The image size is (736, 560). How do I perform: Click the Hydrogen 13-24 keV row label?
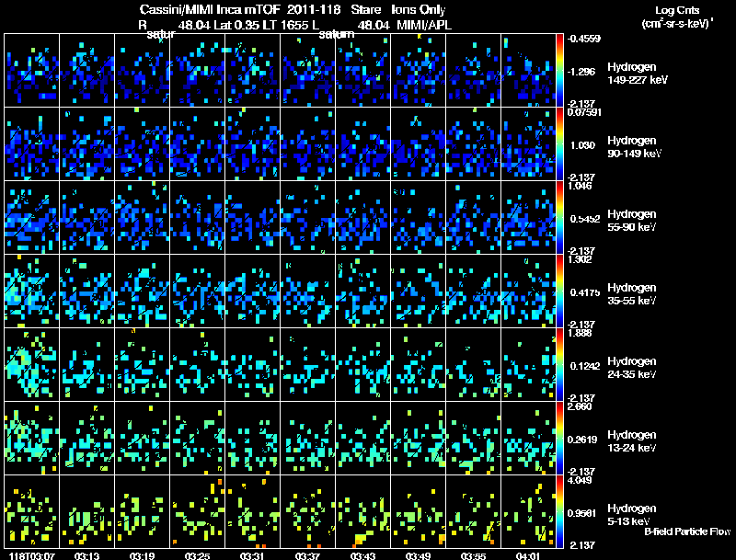pyautogui.click(x=632, y=441)
